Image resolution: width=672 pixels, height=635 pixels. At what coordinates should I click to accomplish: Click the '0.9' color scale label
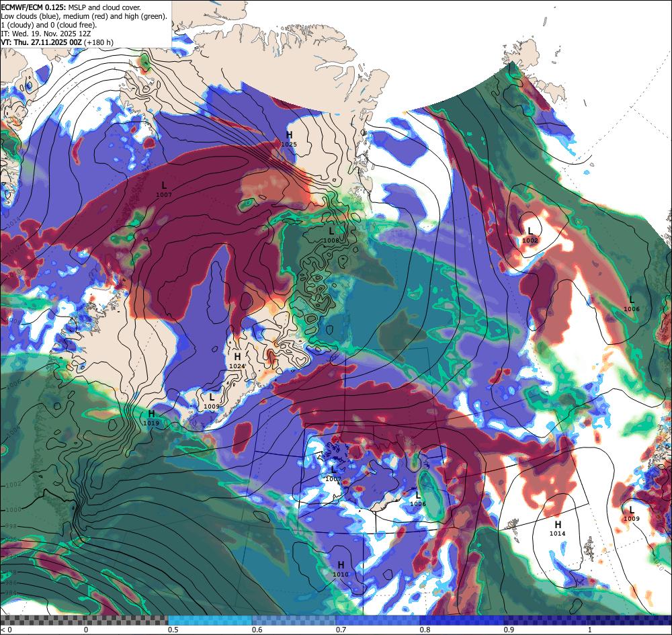point(509,630)
